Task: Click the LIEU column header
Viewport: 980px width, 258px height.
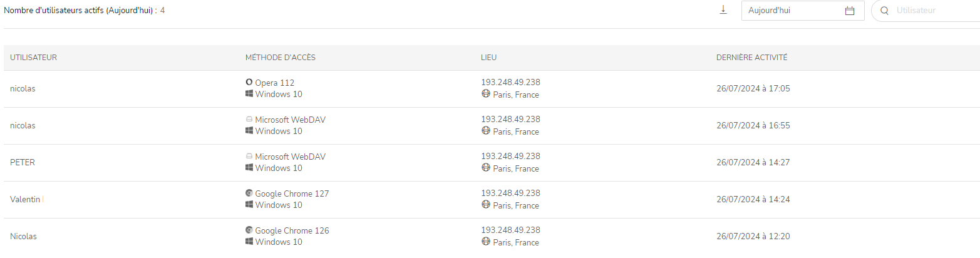Action: point(489,58)
